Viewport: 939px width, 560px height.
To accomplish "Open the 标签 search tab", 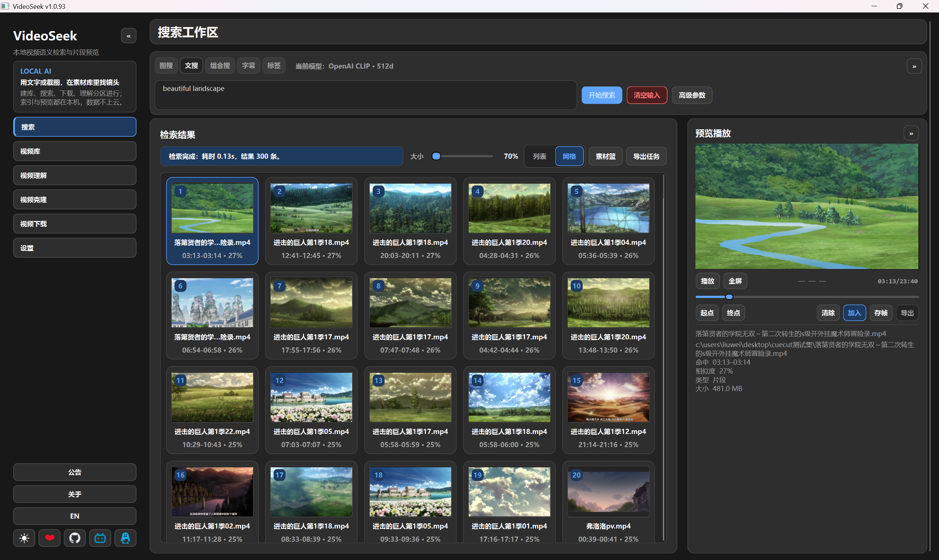I will [274, 66].
